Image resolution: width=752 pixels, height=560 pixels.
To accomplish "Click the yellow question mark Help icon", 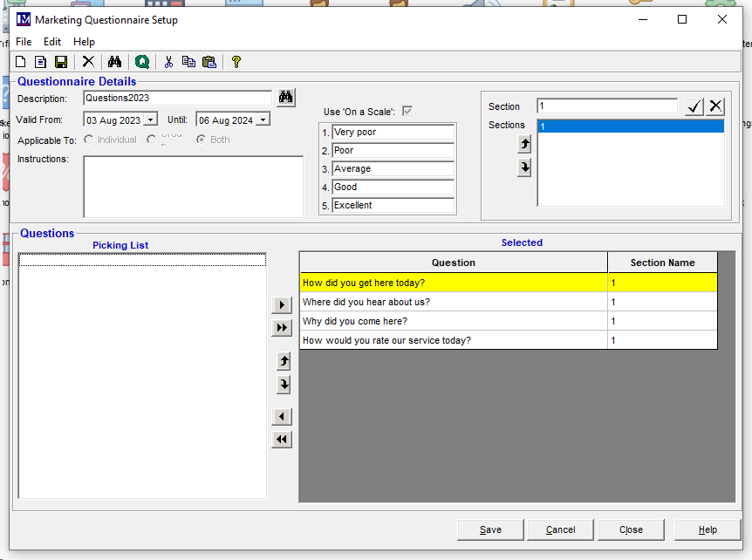I will point(236,62).
